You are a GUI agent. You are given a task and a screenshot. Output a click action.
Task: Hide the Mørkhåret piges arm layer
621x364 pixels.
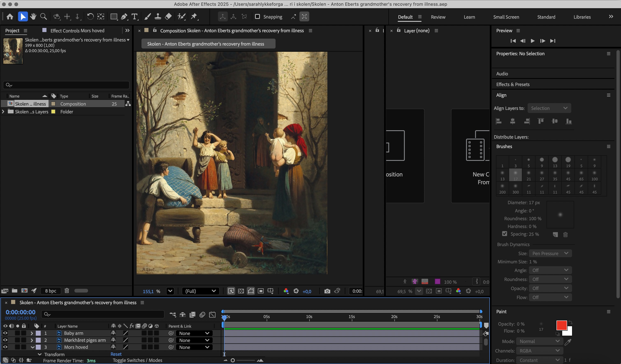click(x=5, y=340)
